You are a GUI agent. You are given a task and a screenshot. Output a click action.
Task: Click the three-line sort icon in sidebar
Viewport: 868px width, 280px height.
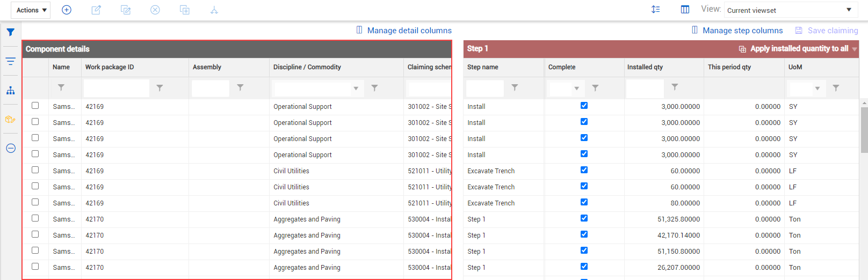click(x=10, y=62)
